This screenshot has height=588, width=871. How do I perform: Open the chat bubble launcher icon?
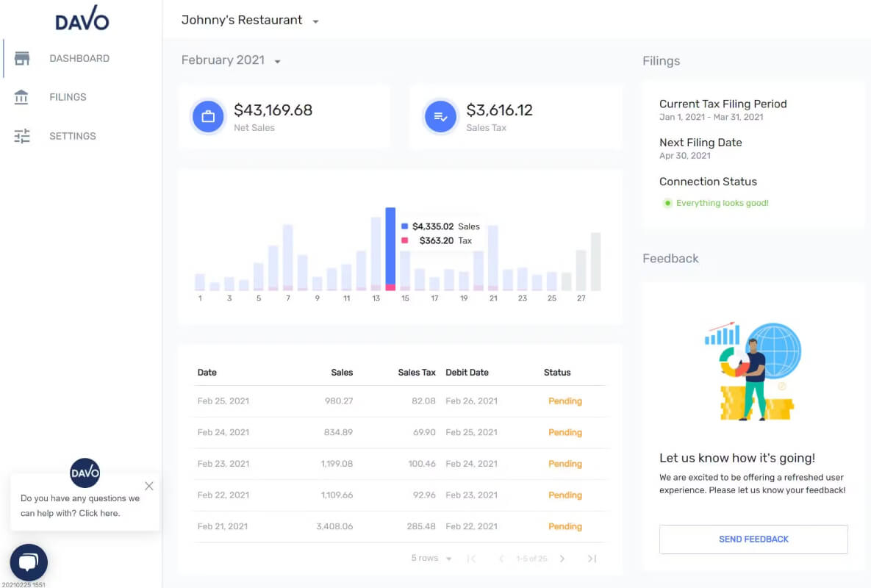pyautogui.click(x=29, y=562)
